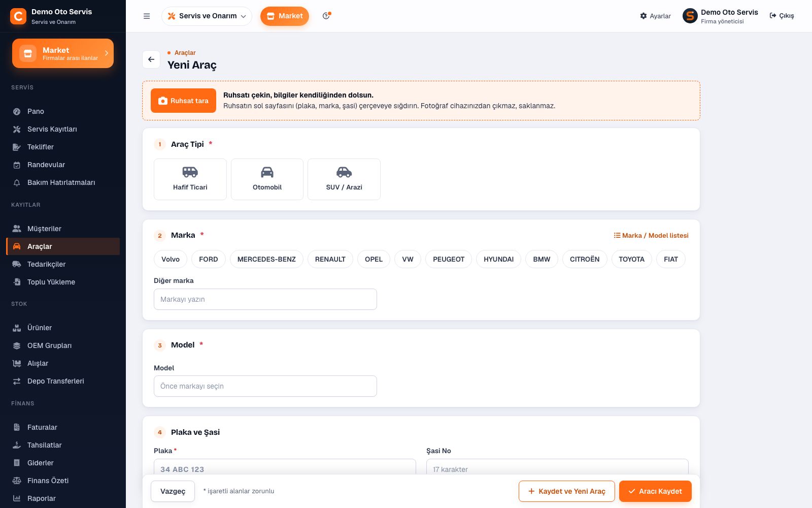Click the Vazgeç cancel button
Image resolution: width=812 pixels, height=508 pixels.
173,491
